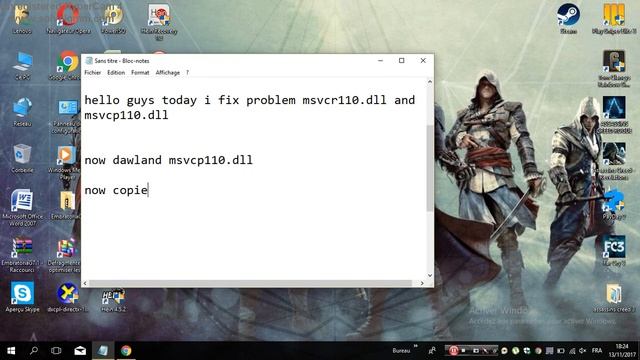
Task: Select the Embratoria G7.1 Raccourci WinRAR icon
Action: click(22, 255)
